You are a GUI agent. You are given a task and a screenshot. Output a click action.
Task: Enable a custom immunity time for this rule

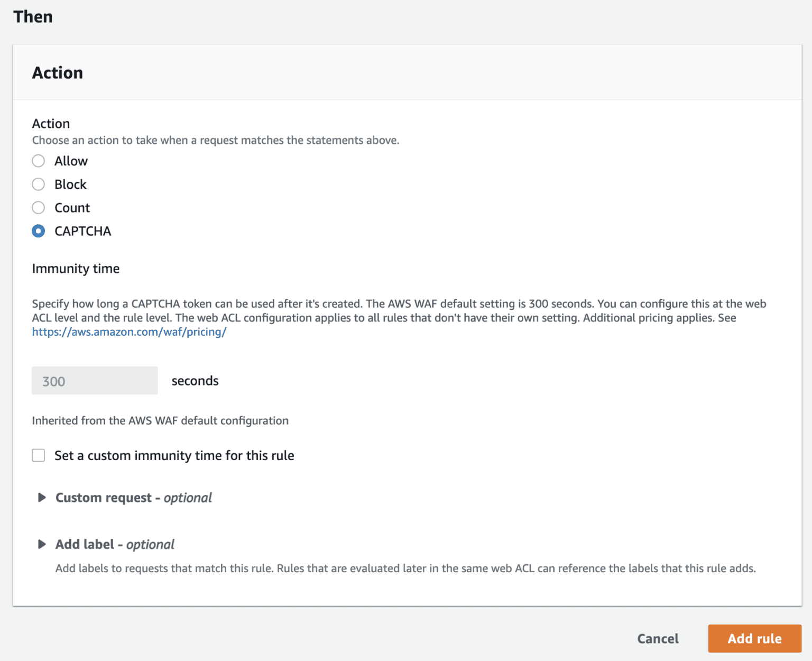38,455
